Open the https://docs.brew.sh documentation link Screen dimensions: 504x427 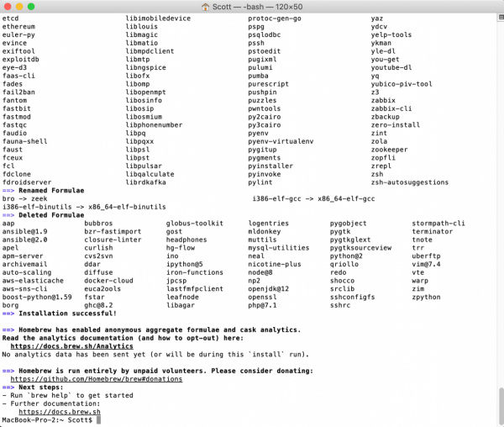tap(60, 412)
